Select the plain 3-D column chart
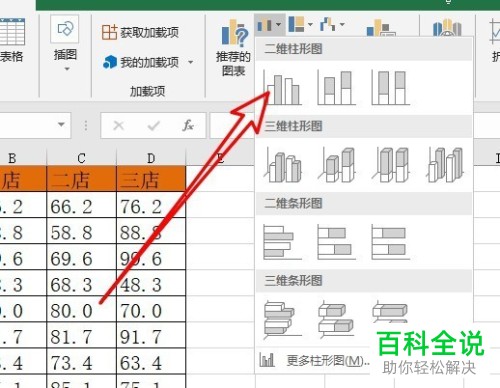The image size is (500, 388). point(445,165)
